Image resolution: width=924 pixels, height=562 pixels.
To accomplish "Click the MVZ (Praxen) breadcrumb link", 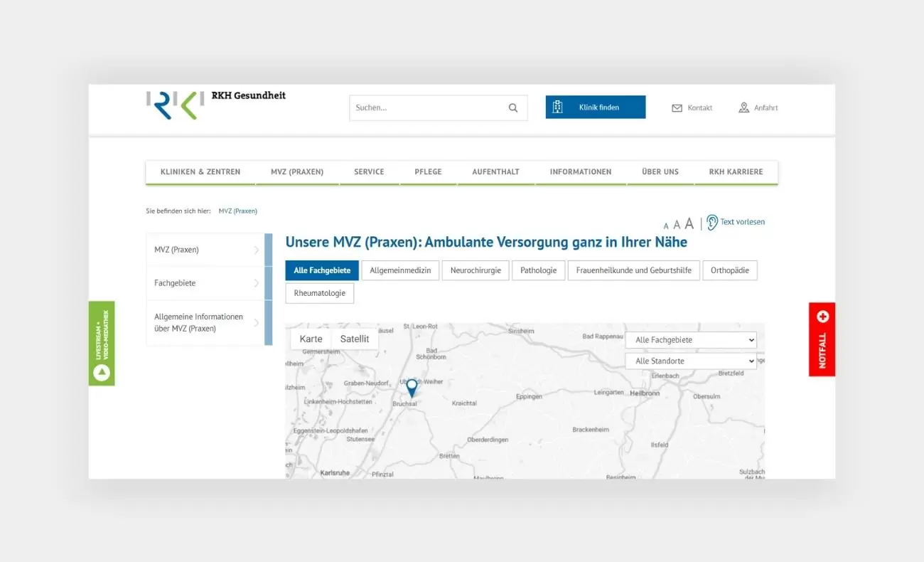I will click(x=238, y=211).
